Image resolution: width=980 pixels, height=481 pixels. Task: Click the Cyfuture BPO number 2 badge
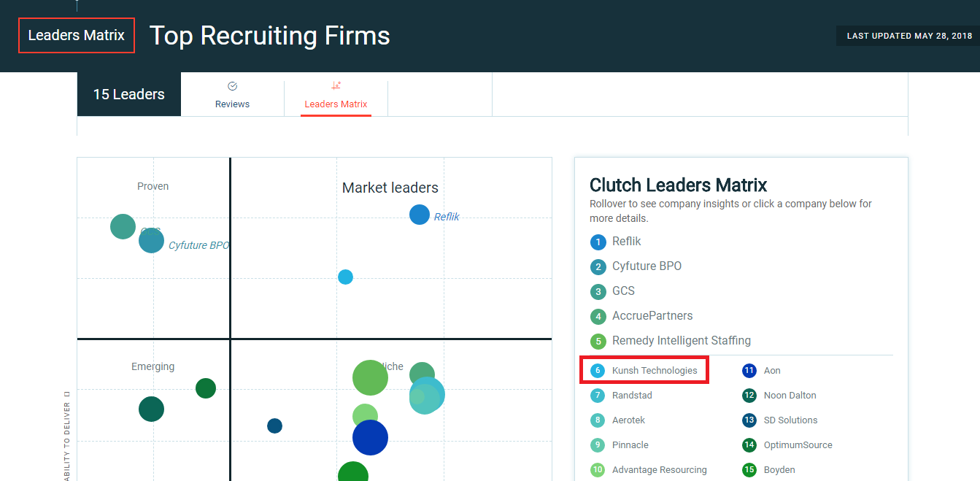click(x=598, y=266)
